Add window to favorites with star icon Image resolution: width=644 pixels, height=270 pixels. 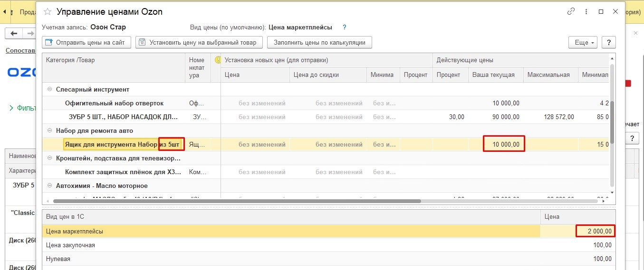point(48,12)
